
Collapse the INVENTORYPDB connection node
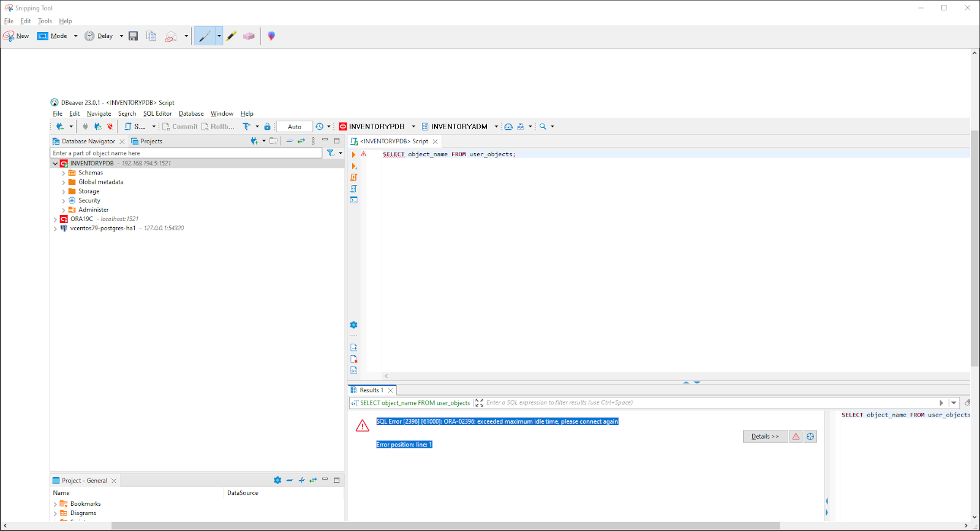55,164
